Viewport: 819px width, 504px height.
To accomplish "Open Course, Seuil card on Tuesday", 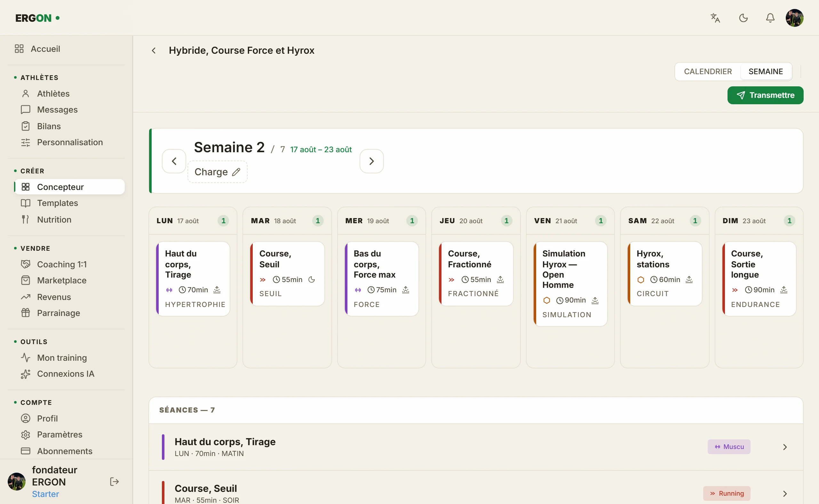I will click(x=288, y=274).
